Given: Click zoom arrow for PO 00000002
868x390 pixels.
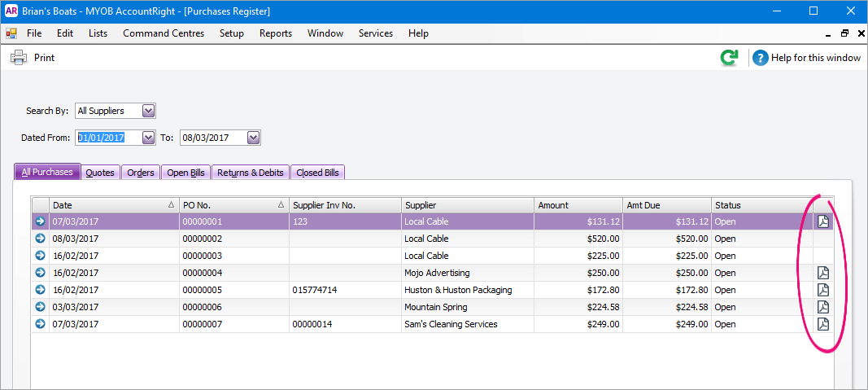Looking at the screenshot, I should (41, 239).
